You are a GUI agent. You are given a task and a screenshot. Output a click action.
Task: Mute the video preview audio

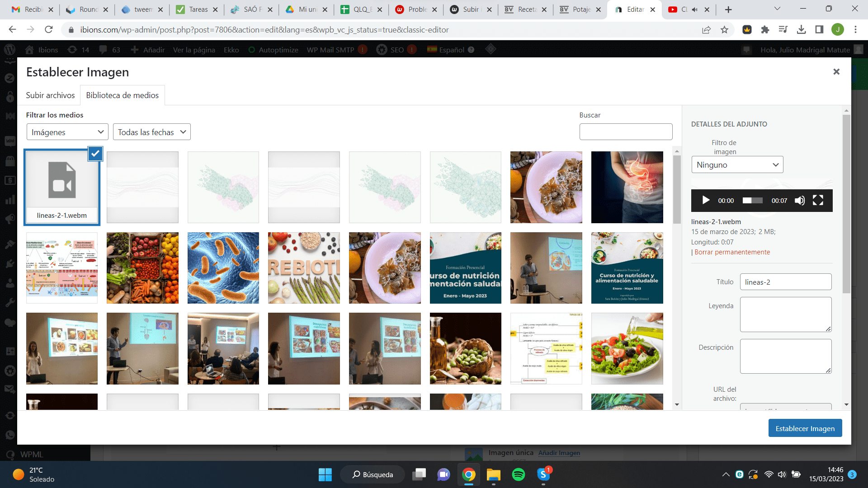click(x=800, y=200)
